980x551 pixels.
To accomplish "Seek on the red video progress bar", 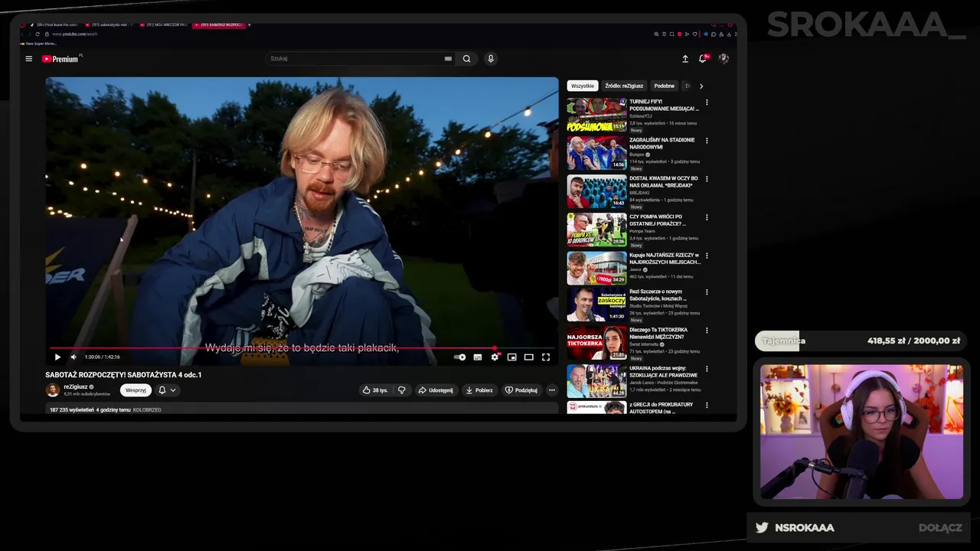I will point(302,348).
